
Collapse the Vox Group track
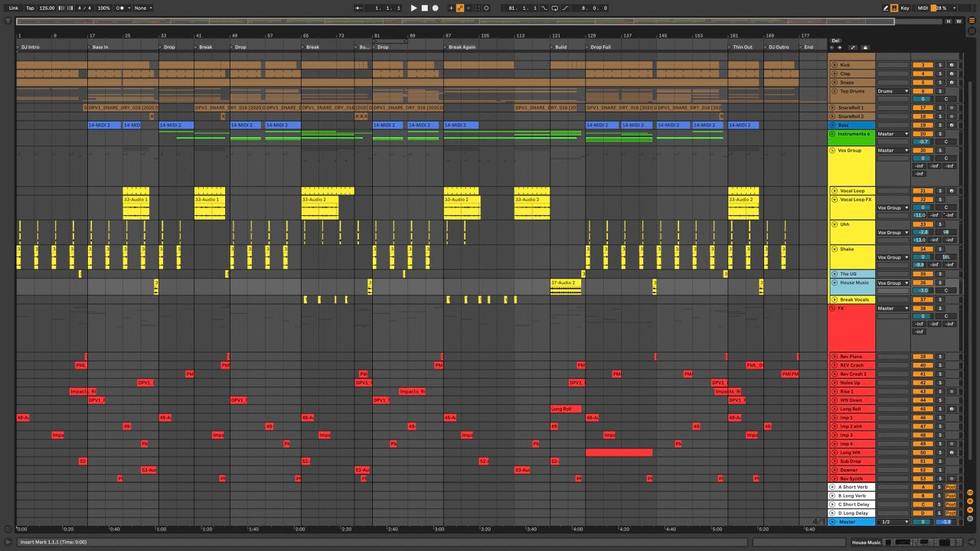click(x=834, y=150)
